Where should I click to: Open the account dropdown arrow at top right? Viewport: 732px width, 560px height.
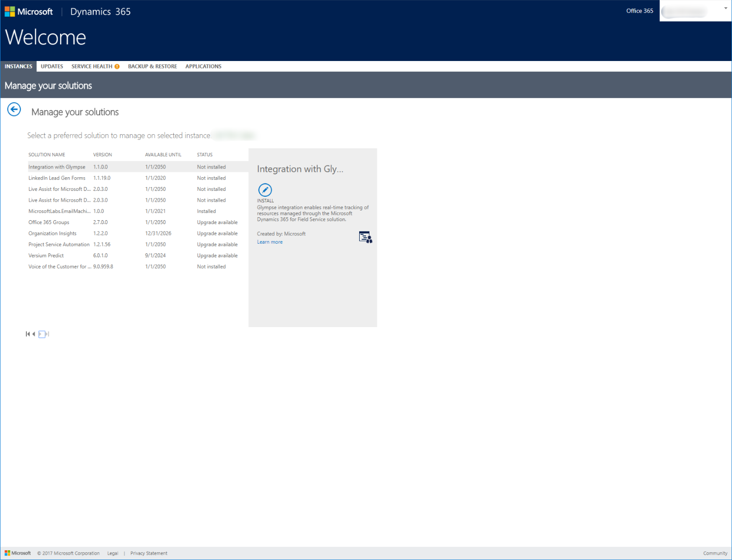(x=726, y=8)
